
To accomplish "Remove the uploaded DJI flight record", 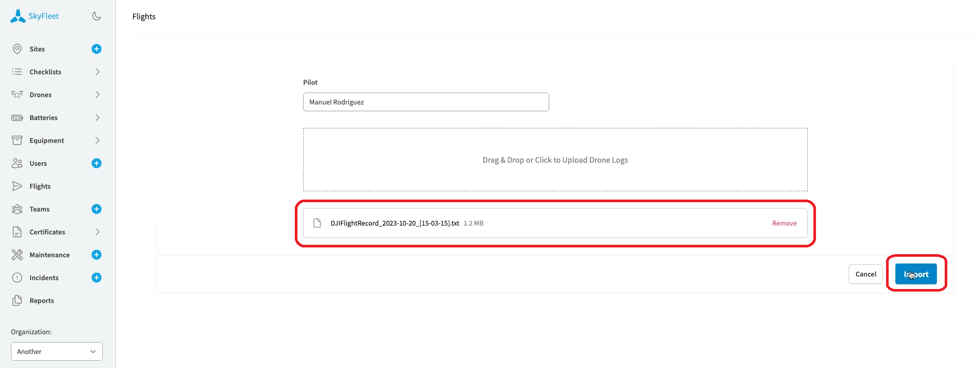I will 784,223.
